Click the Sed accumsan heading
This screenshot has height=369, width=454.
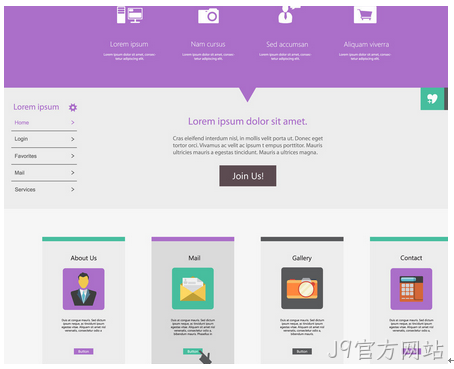coord(287,44)
